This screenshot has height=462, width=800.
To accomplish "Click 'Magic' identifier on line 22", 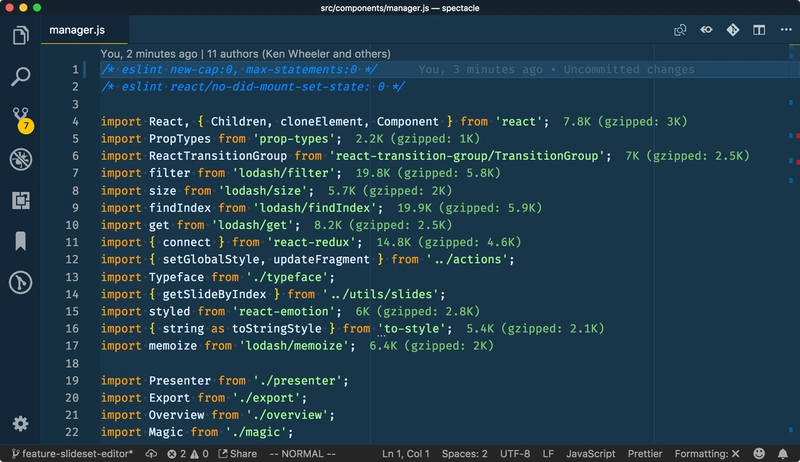I will coord(166,432).
